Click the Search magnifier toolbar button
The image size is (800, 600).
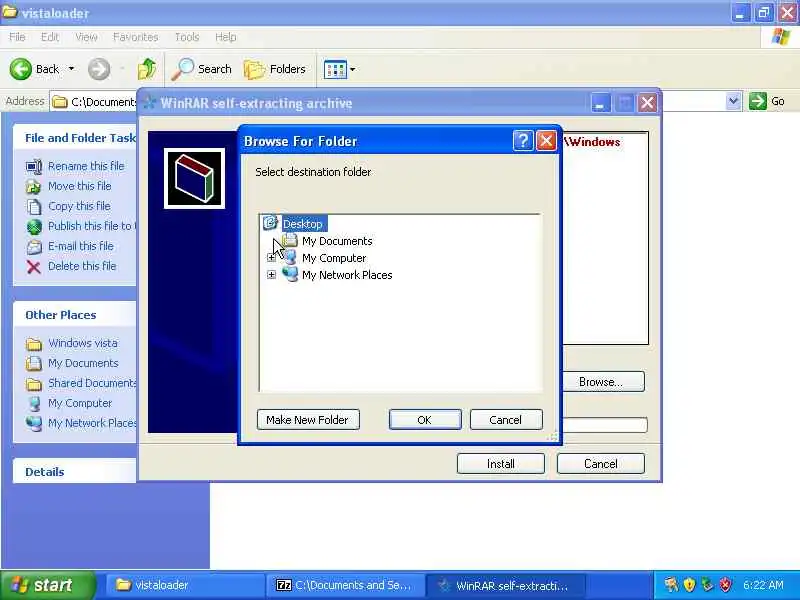point(202,69)
